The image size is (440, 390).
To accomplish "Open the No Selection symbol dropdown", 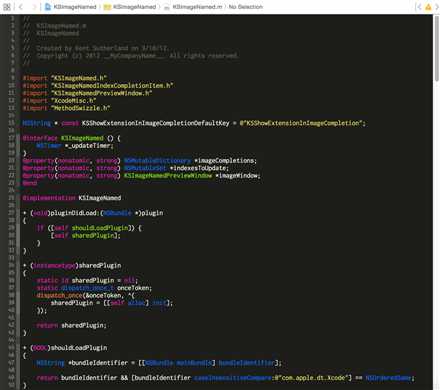I will click(246, 7).
